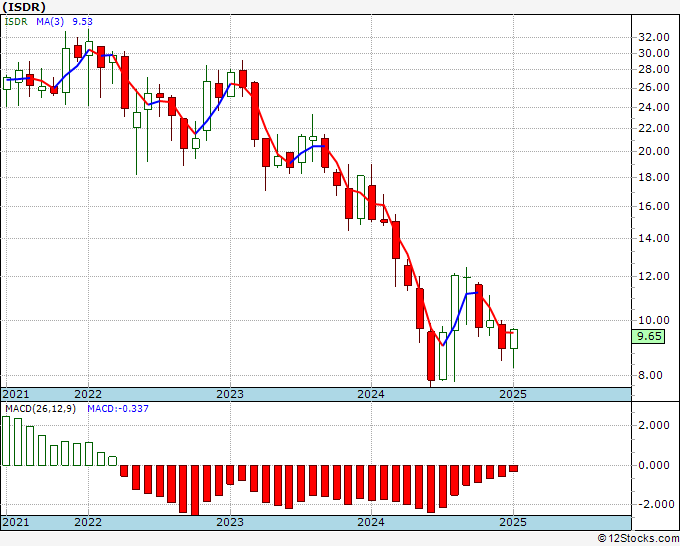Click the 18.00 price axis label
The image size is (680, 546).
click(654, 177)
